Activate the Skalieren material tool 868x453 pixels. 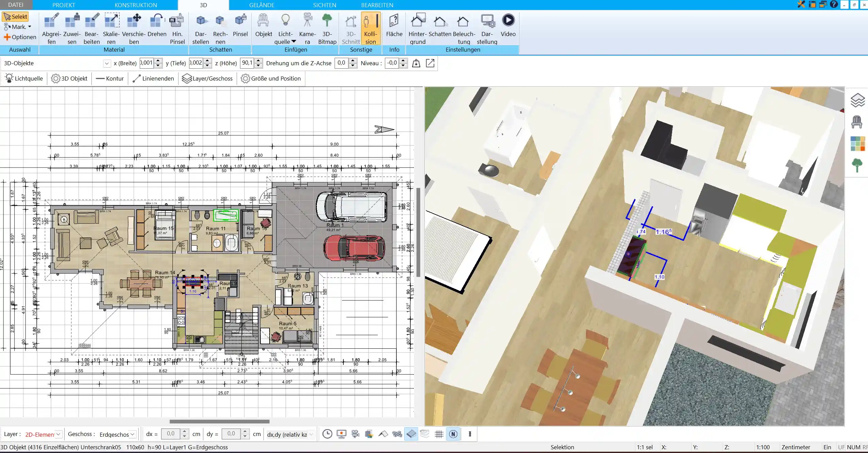coord(112,29)
